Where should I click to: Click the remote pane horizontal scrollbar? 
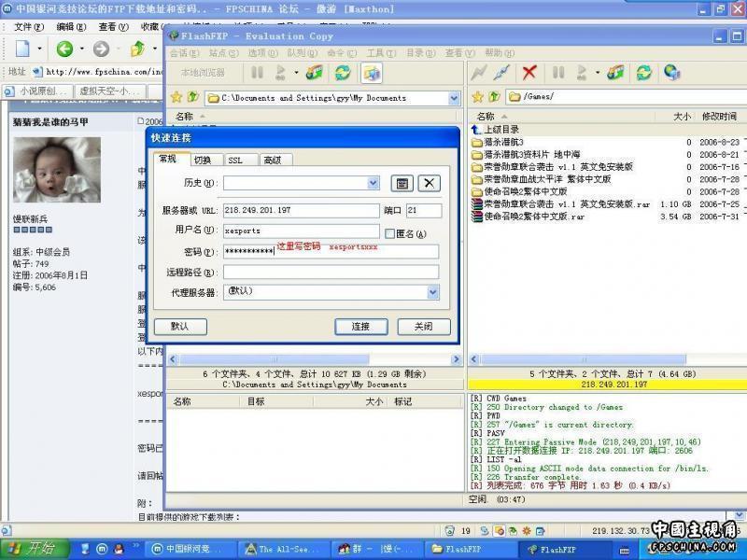coord(583,359)
